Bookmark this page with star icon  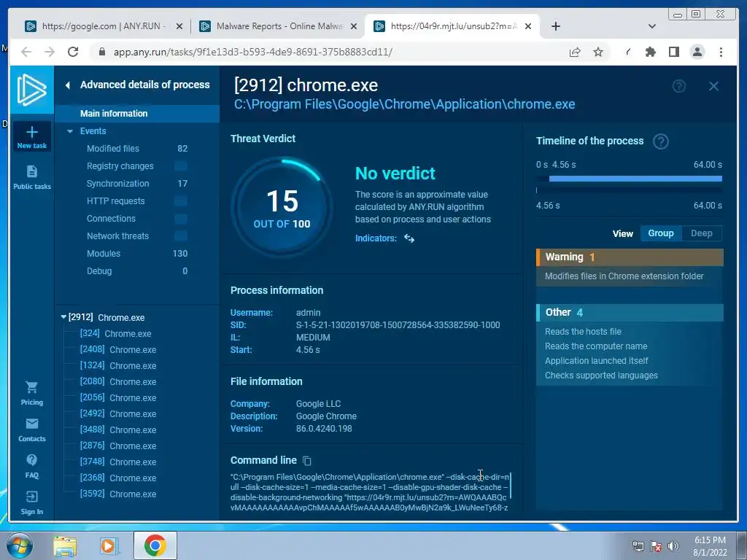(x=598, y=52)
